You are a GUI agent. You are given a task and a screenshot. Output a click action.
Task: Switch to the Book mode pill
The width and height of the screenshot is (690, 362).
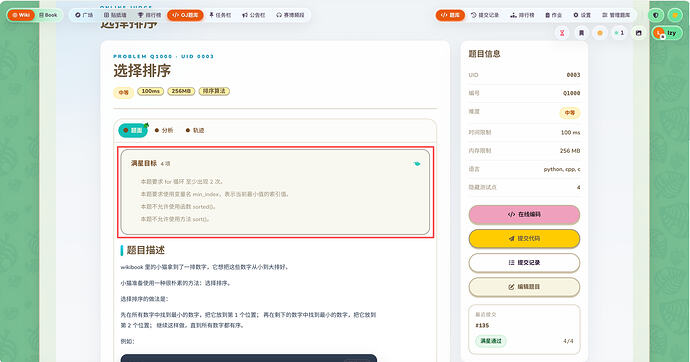click(x=48, y=15)
